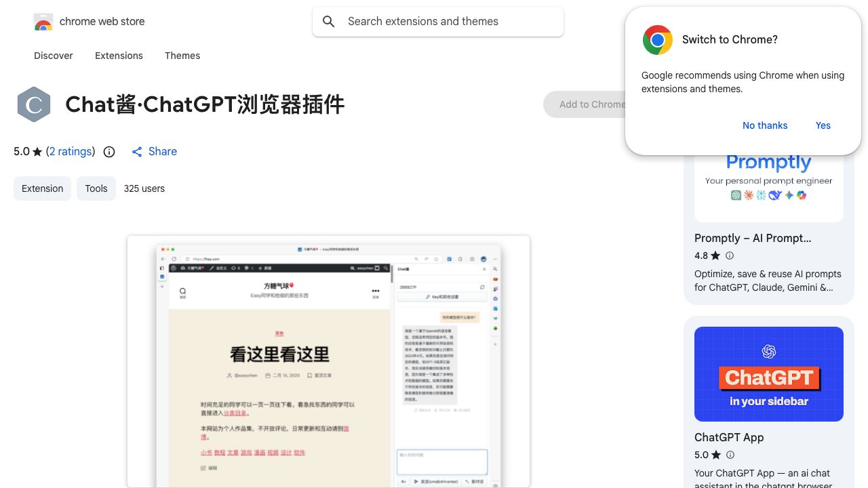Click Yes in Switch to Chrome prompt

pyautogui.click(x=823, y=125)
